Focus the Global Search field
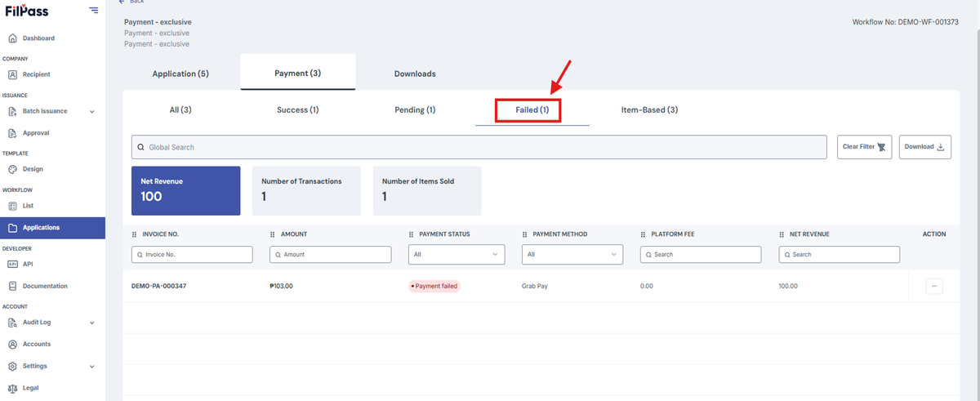This screenshot has width=980, height=401. pos(479,147)
